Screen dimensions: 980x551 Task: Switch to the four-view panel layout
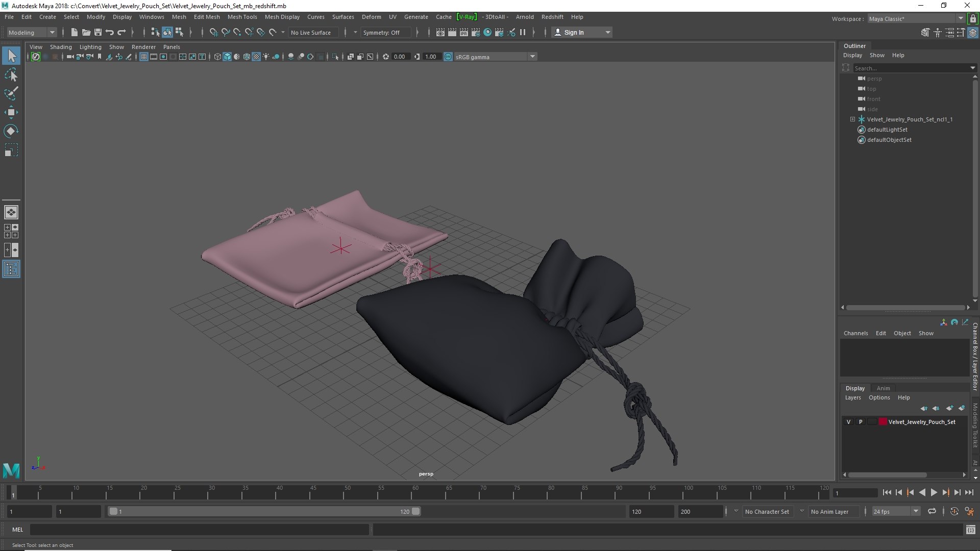(11, 231)
